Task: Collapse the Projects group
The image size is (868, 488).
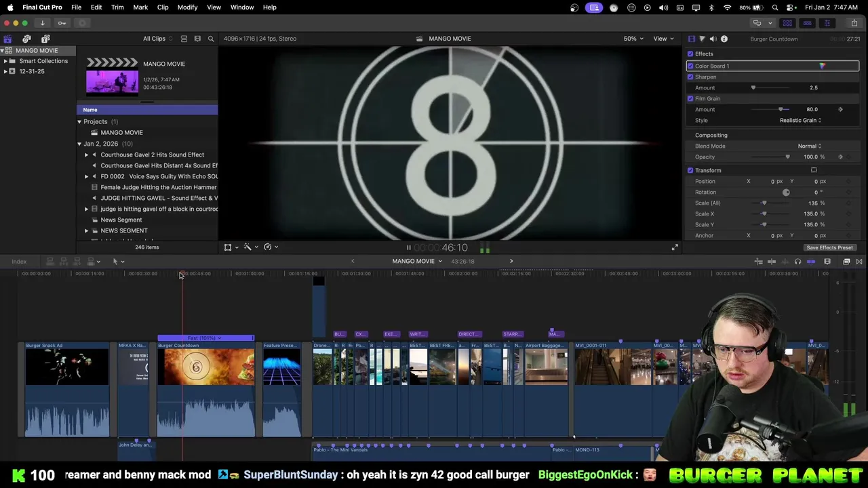Action: (x=79, y=121)
